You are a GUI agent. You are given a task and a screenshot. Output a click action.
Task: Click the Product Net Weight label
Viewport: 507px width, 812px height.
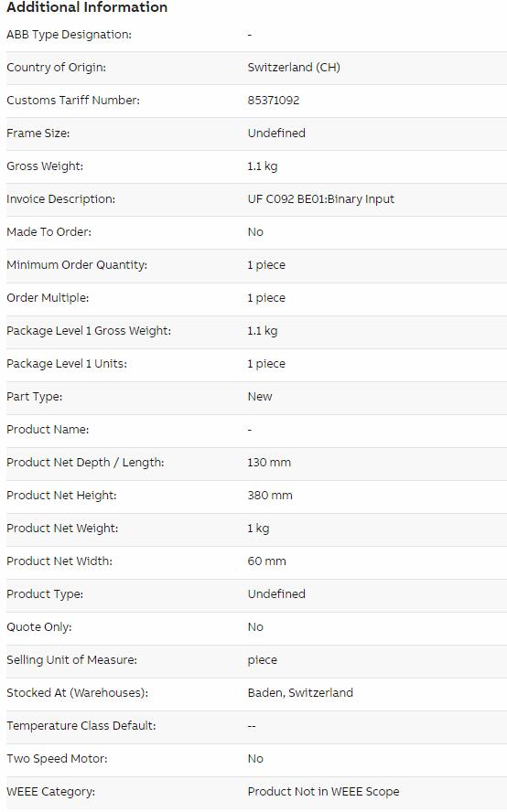(x=62, y=529)
